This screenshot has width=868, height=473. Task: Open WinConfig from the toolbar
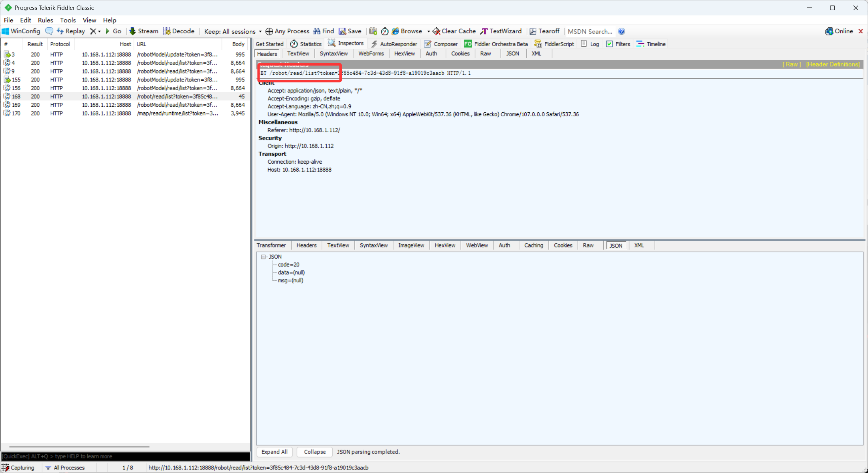[x=21, y=31]
